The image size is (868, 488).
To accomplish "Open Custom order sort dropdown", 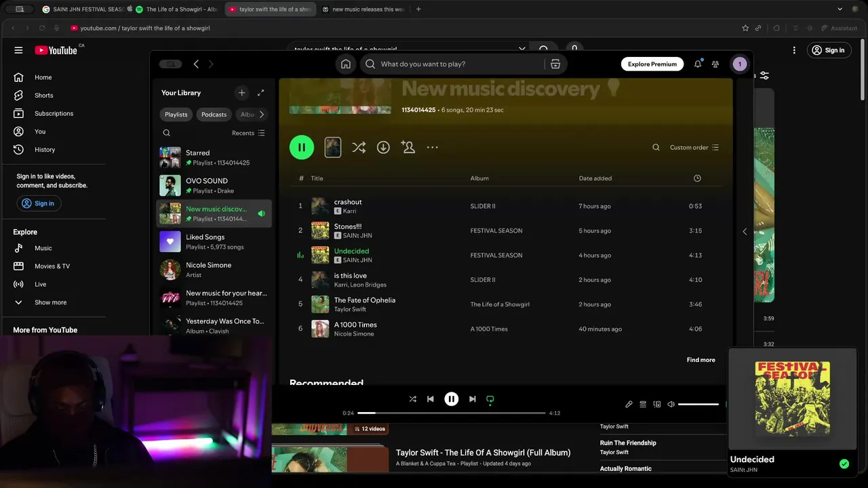I will click(694, 147).
